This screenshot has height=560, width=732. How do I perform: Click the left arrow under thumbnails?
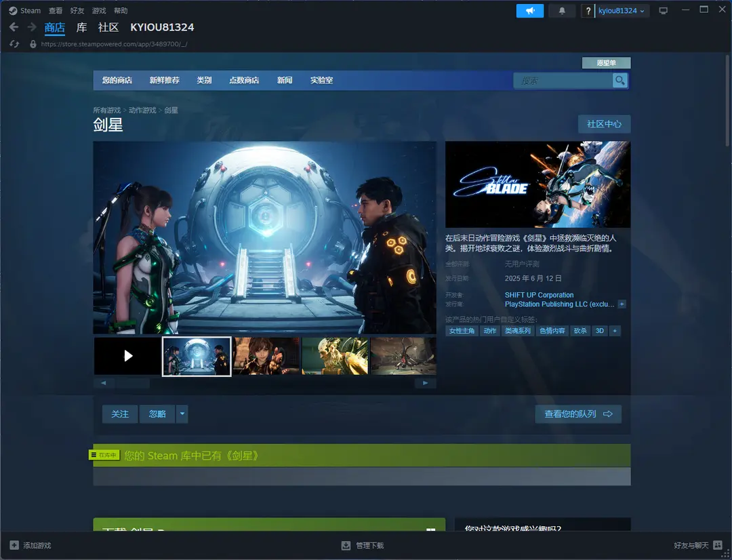coord(104,383)
